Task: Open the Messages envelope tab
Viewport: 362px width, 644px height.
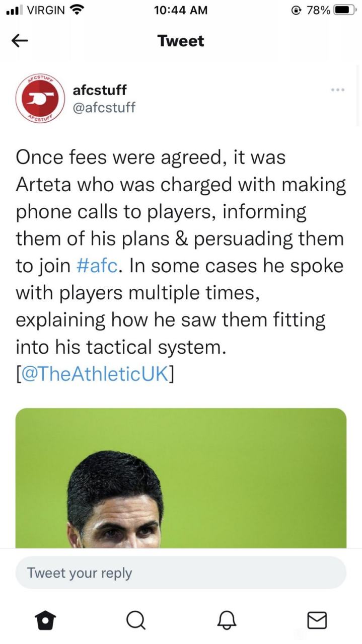Action: click(317, 620)
